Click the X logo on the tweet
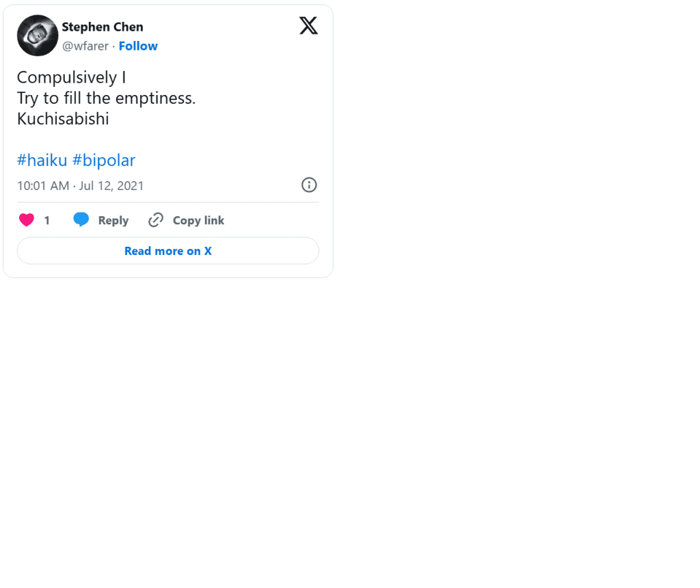The height and width of the screenshot is (588, 700). tap(308, 26)
